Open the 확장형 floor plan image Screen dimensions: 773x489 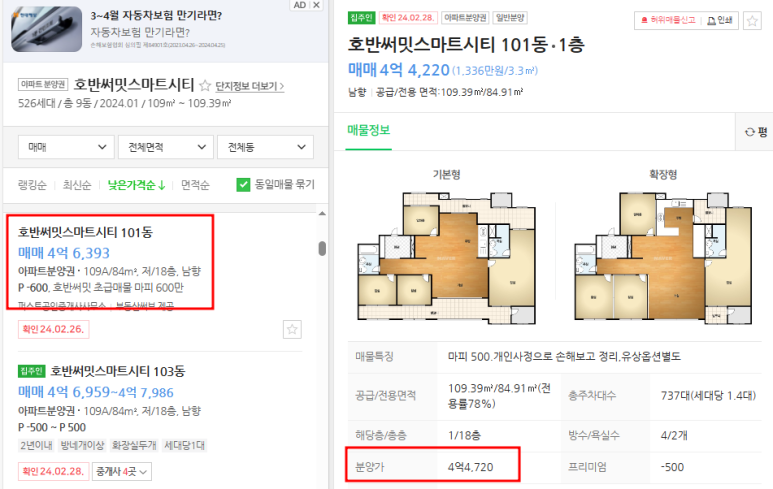pyautogui.click(x=663, y=256)
